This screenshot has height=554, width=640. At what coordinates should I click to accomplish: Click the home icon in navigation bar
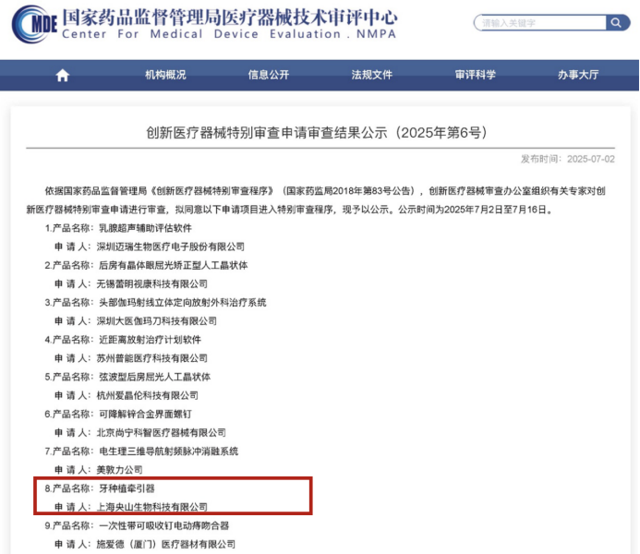coord(63,75)
